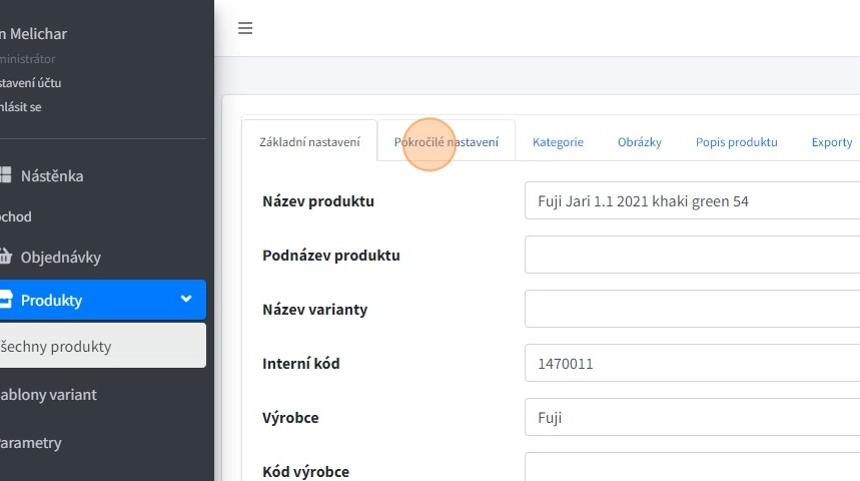Switch to the Kategorie tab

click(x=557, y=142)
